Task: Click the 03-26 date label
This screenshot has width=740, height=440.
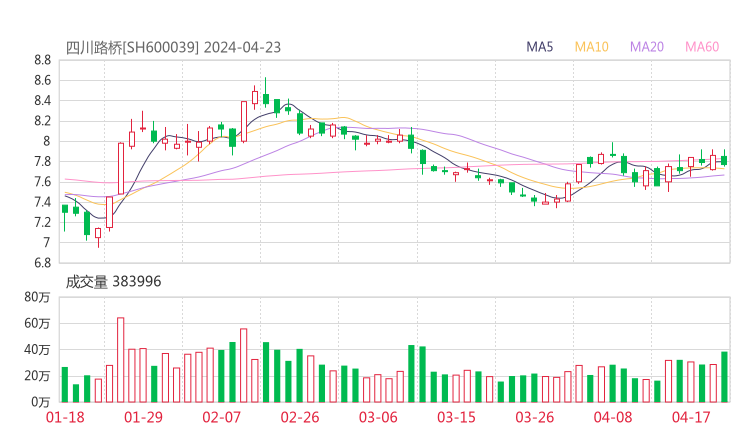Action: (x=534, y=417)
